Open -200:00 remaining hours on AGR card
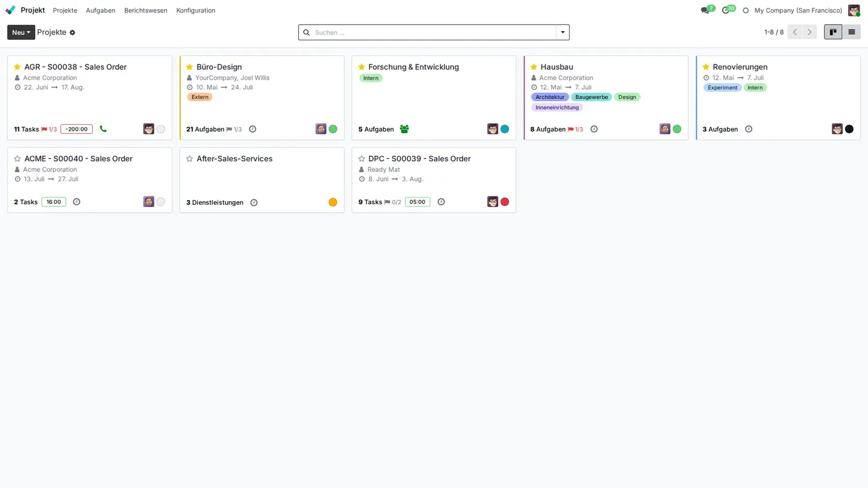 pos(77,129)
